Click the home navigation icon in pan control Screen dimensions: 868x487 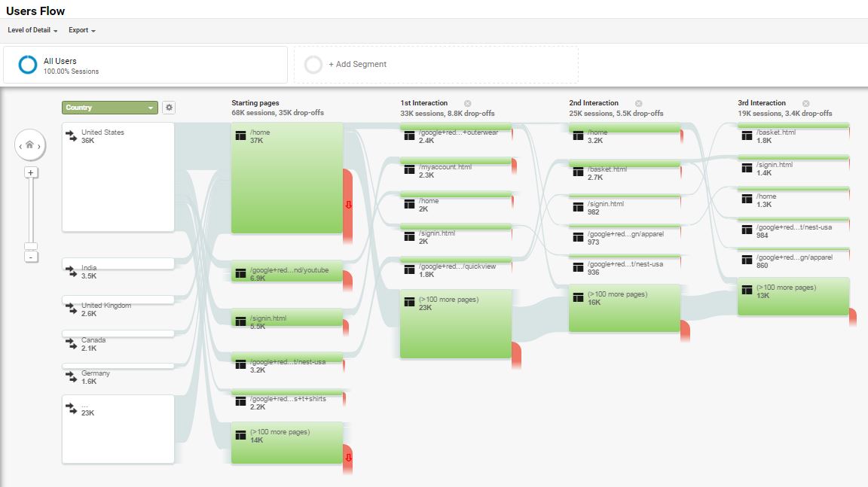pos(30,145)
